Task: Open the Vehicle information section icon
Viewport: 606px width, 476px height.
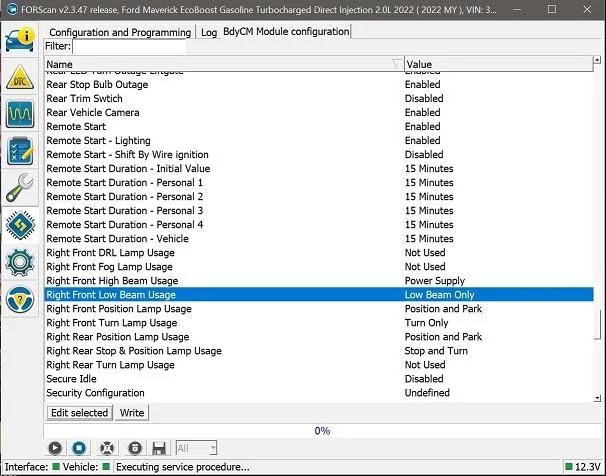Action: (20, 39)
